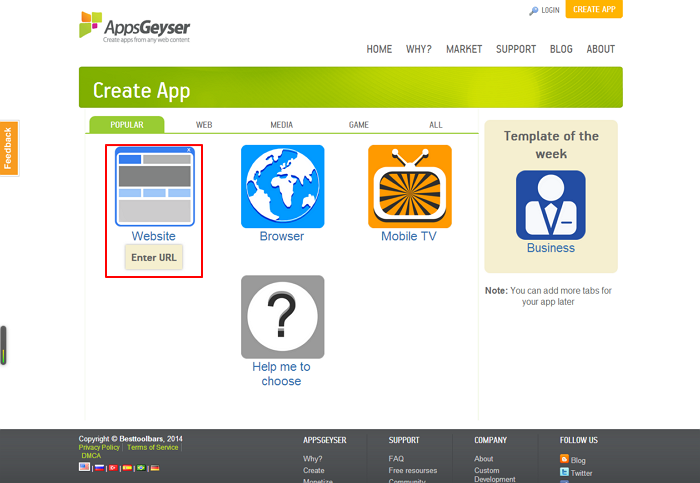Select the Business template icon

click(x=550, y=205)
